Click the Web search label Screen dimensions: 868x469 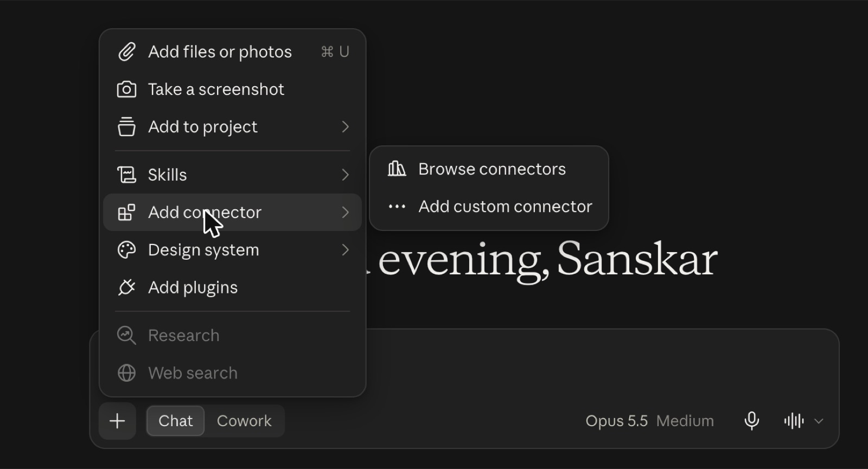tap(193, 373)
